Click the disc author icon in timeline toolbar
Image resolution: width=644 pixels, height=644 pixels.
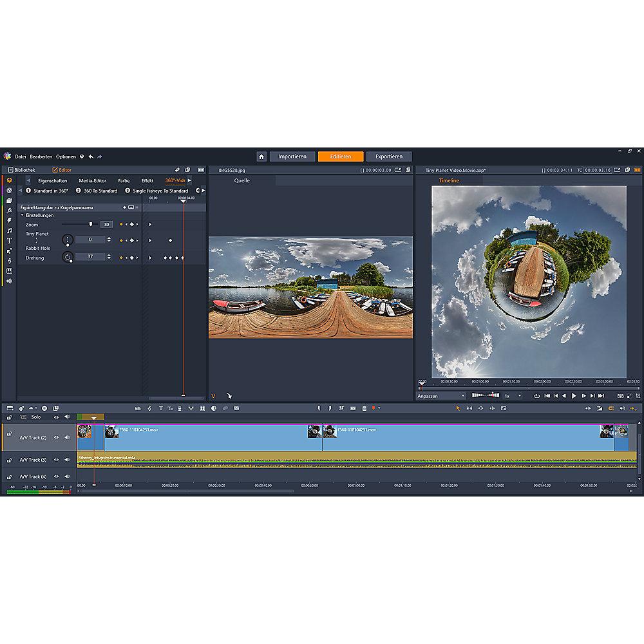(x=44, y=408)
